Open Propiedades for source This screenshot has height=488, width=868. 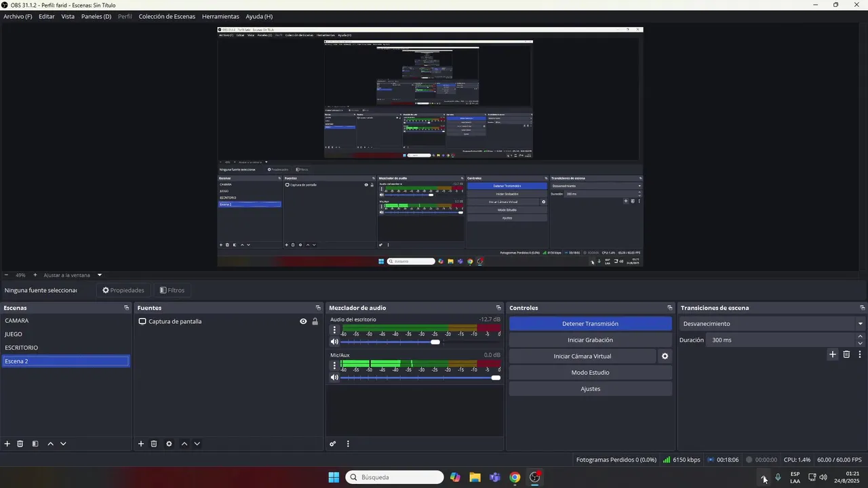point(123,290)
